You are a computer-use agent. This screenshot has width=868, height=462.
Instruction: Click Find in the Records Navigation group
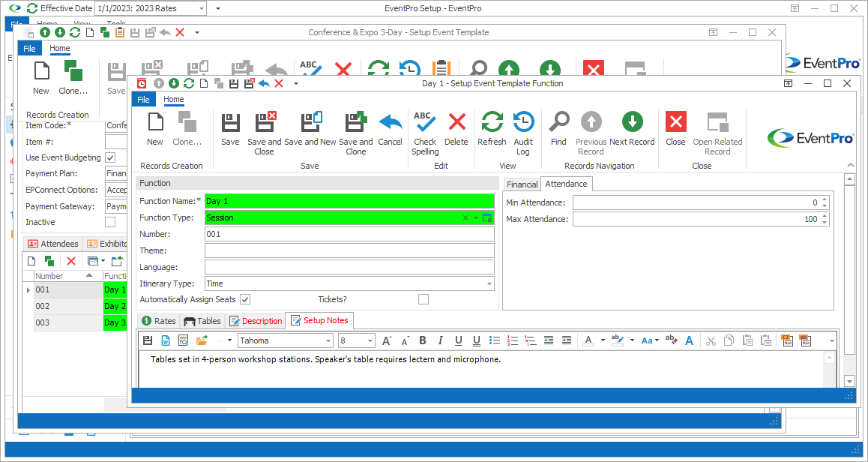coord(558,128)
